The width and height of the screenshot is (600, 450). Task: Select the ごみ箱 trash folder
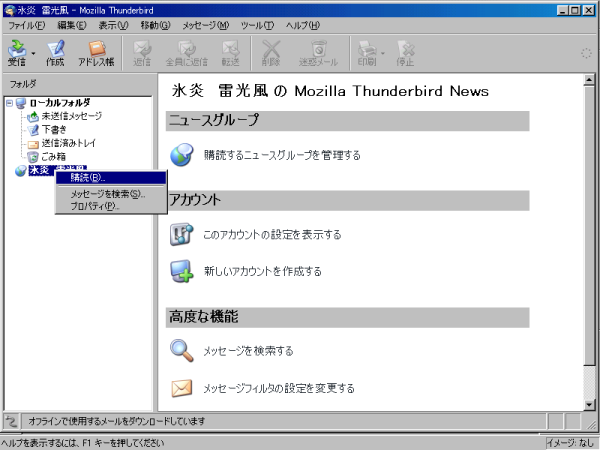pos(54,156)
